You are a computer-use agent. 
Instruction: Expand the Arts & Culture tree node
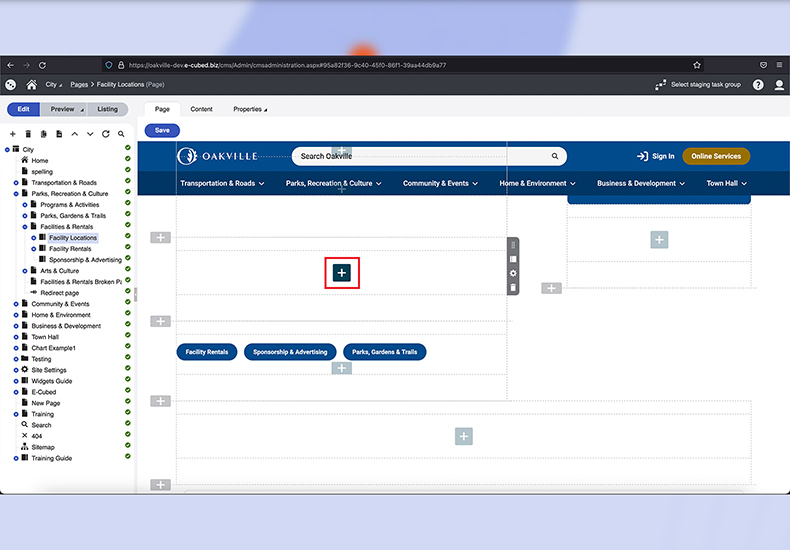[25, 271]
